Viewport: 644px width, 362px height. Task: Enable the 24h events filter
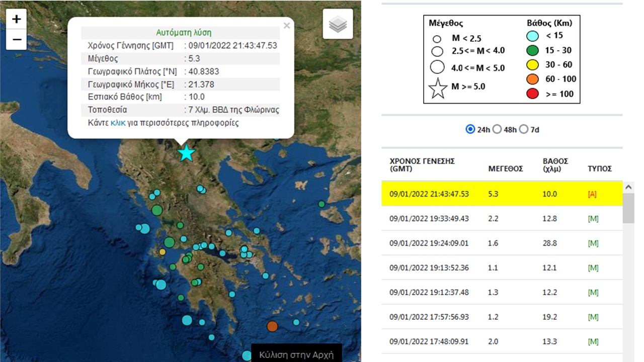(470, 129)
